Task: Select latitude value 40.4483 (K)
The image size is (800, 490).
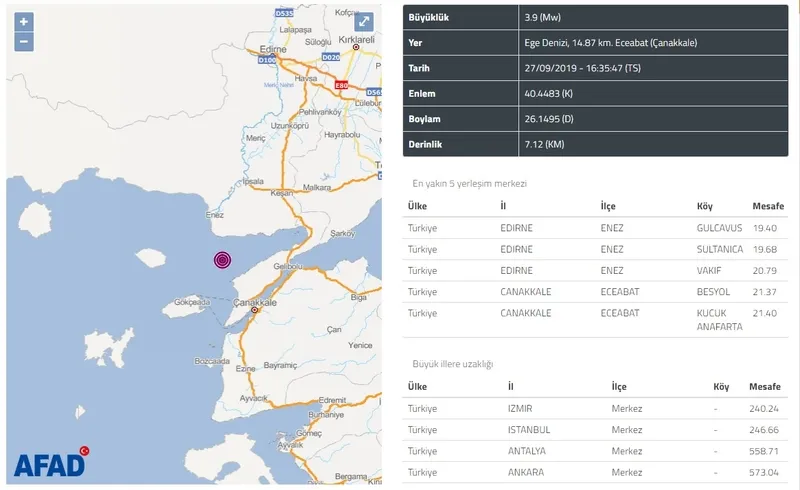Action: tap(548, 93)
